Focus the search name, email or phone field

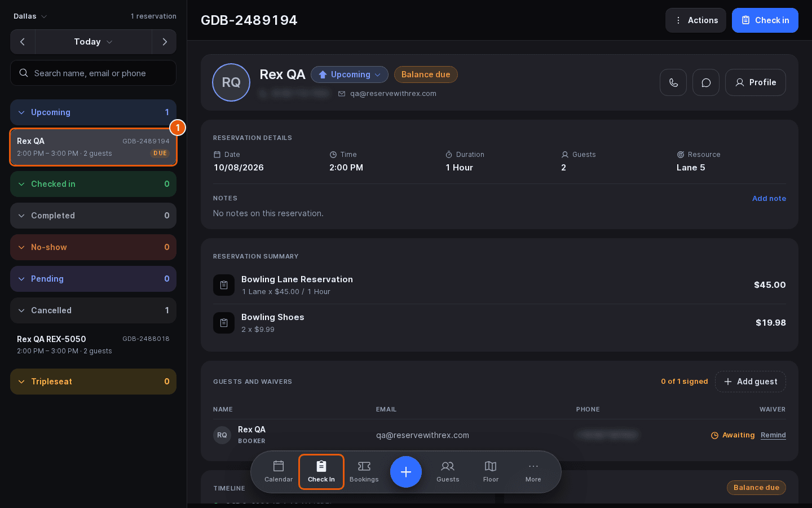pos(94,73)
